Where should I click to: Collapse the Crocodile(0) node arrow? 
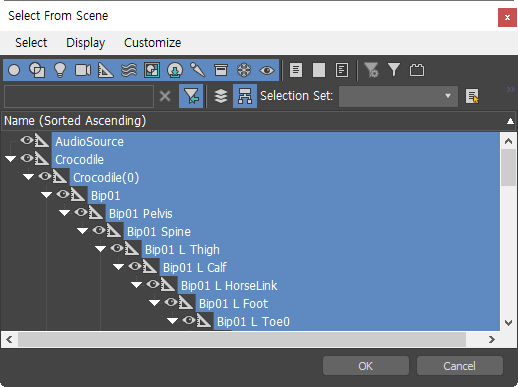tap(29, 177)
